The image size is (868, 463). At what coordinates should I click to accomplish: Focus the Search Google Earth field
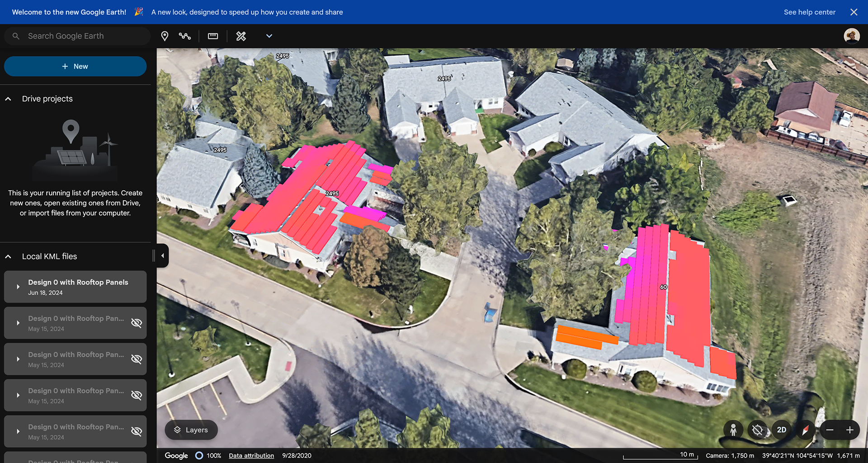coord(77,36)
